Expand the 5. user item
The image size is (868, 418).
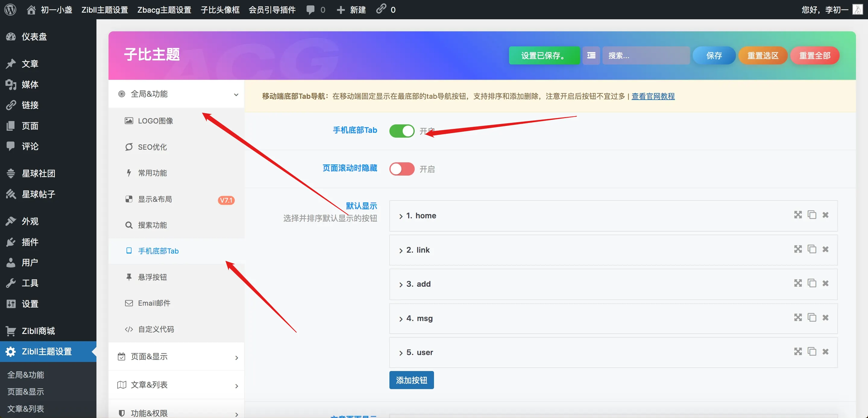(x=613, y=353)
